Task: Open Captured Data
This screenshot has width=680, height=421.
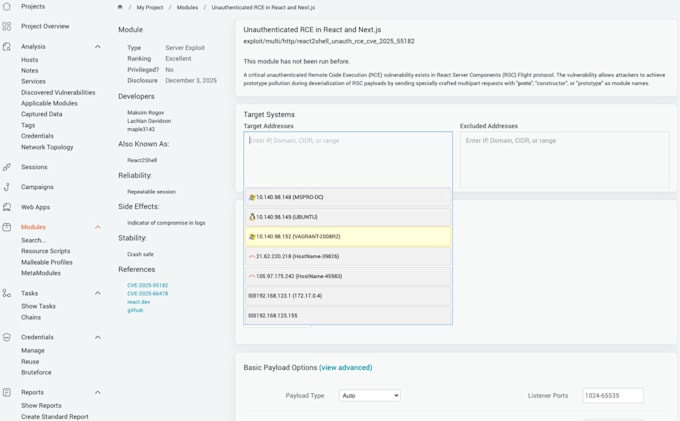Action: 42,114
